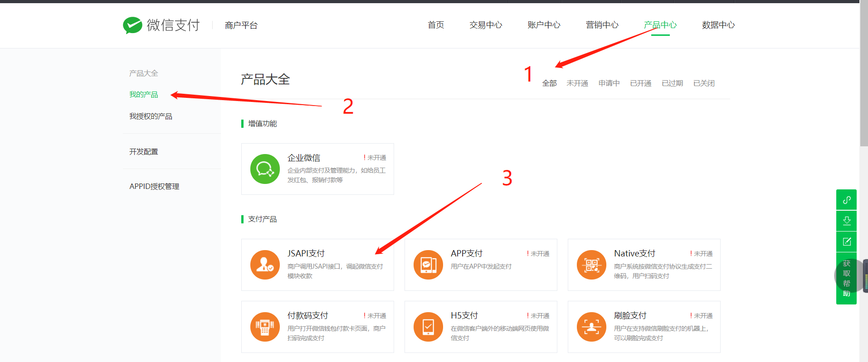Click the JSAPI支付 description text
Image resolution: width=868 pixels, height=362 pixels.
335,271
